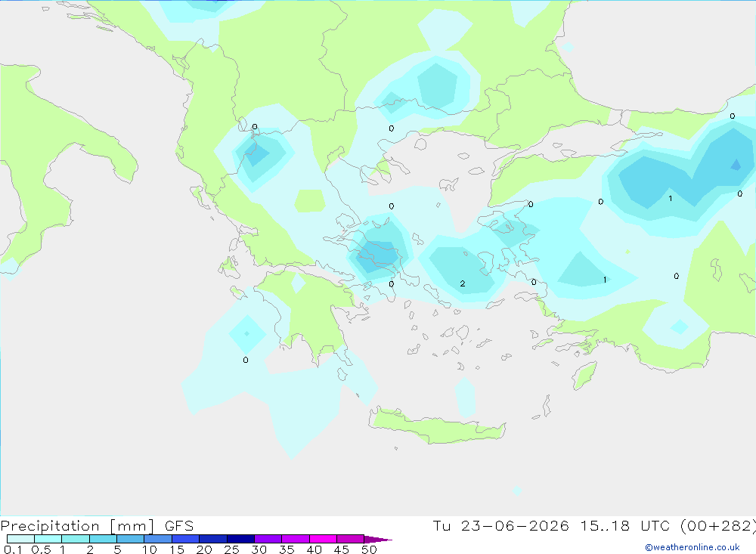Screen dimensions: 756x554
Task: Pick the 15–20 mm legend color swatch
Action: [x=185, y=539]
